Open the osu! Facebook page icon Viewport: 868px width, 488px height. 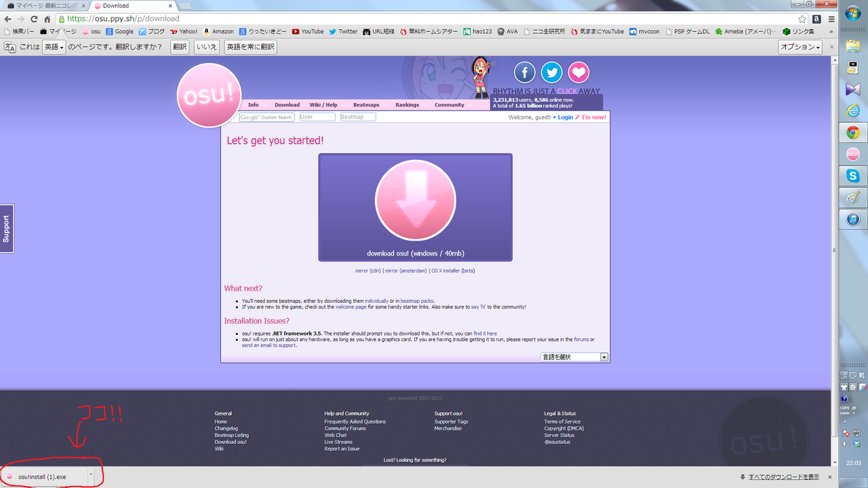click(525, 73)
